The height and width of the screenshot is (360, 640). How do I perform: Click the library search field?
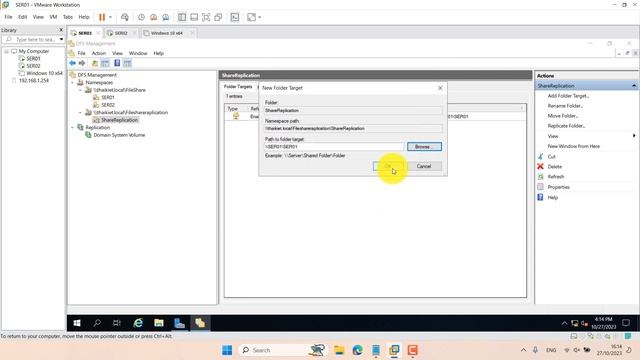click(32, 40)
